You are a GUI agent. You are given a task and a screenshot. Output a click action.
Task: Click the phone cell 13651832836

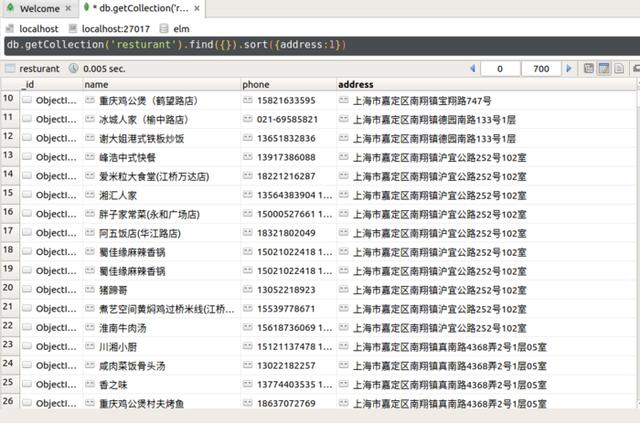click(289, 138)
